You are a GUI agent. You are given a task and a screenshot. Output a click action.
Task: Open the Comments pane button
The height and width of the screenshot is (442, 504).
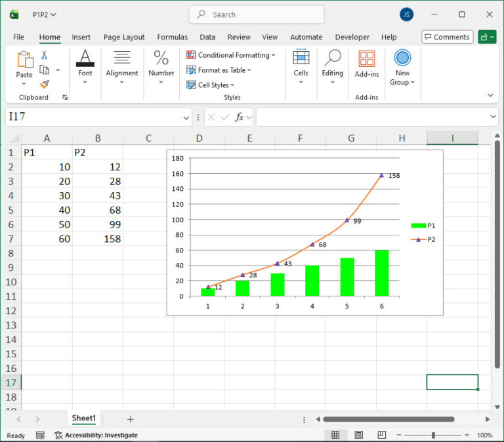[447, 37]
